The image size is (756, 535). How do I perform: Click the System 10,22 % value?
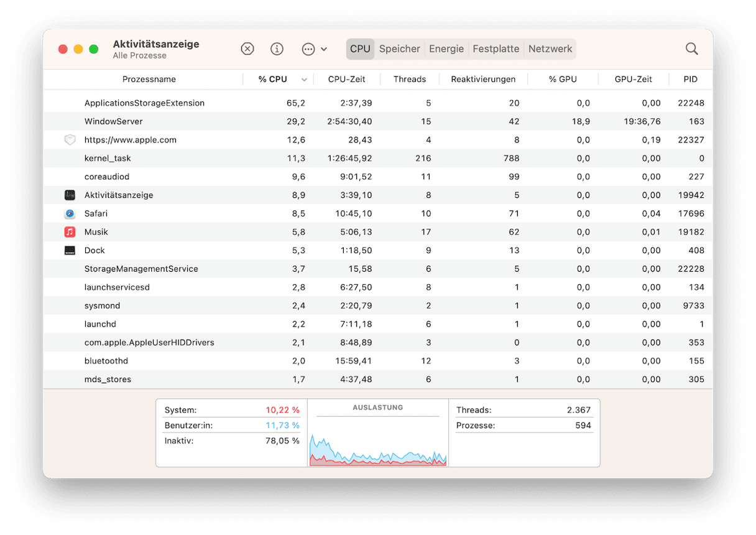coord(282,410)
